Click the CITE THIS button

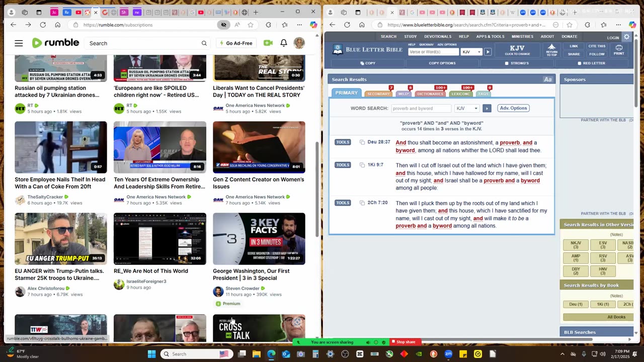[597, 46]
